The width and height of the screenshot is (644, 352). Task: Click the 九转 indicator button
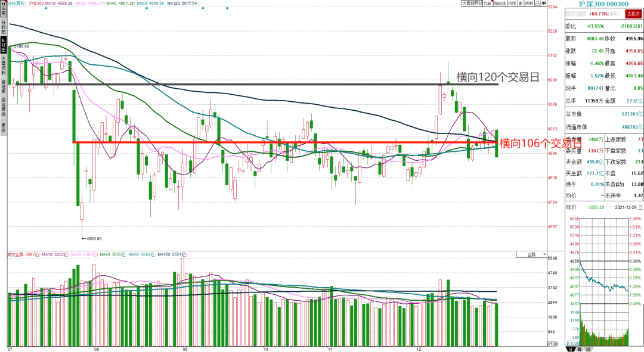pyautogui.click(x=488, y=4)
